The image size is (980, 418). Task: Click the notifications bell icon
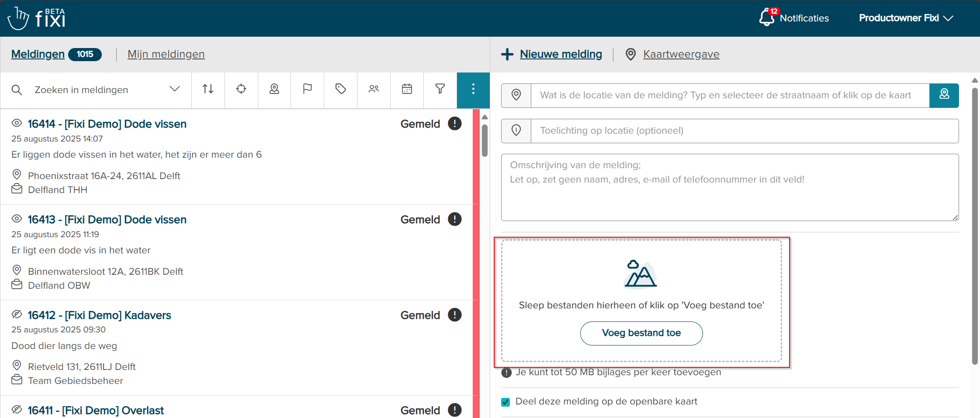[767, 18]
